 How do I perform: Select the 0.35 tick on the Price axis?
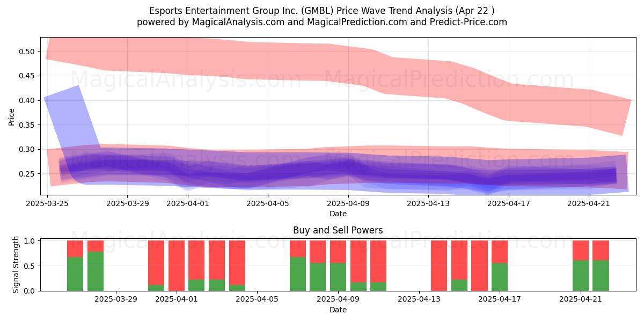tap(27, 125)
